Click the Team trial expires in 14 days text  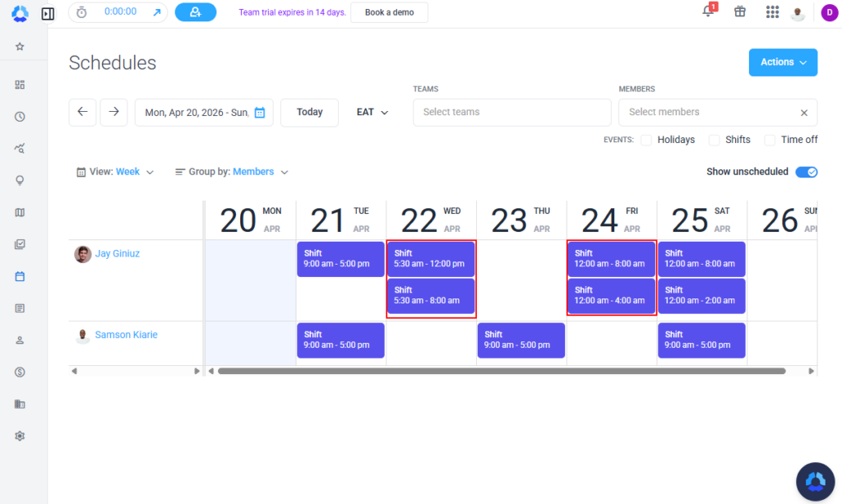292,12
